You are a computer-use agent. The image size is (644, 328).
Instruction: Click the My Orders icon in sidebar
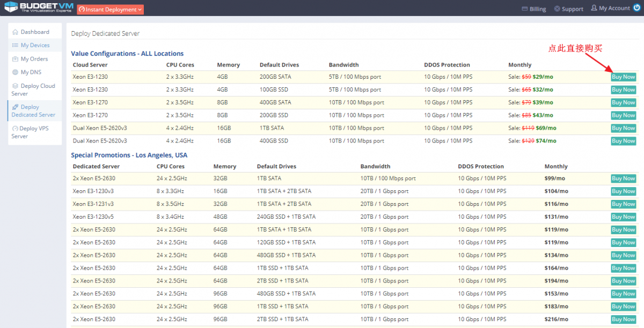(16, 59)
